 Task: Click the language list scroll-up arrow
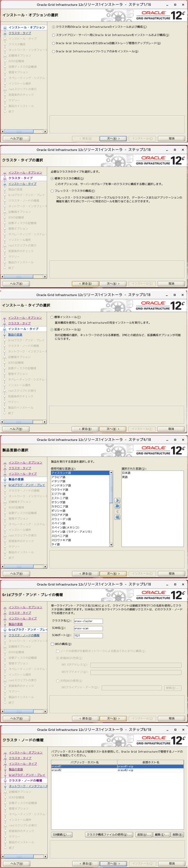click(111, 472)
